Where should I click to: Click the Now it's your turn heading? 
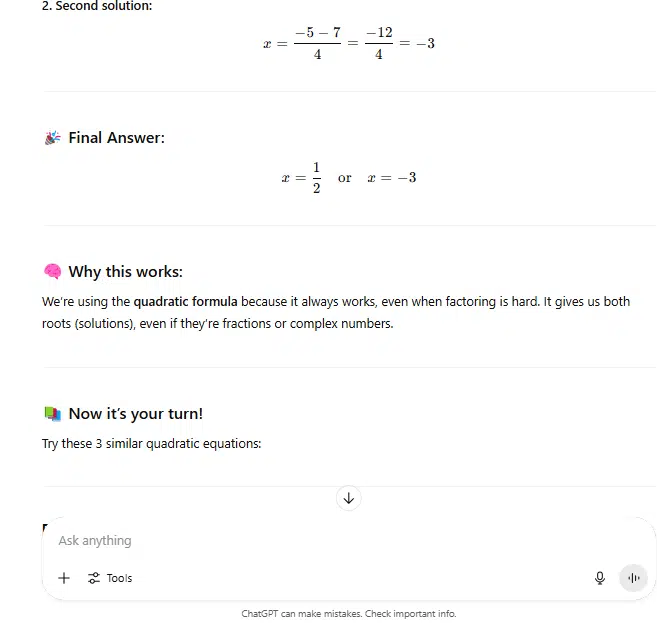[x=136, y=414]
